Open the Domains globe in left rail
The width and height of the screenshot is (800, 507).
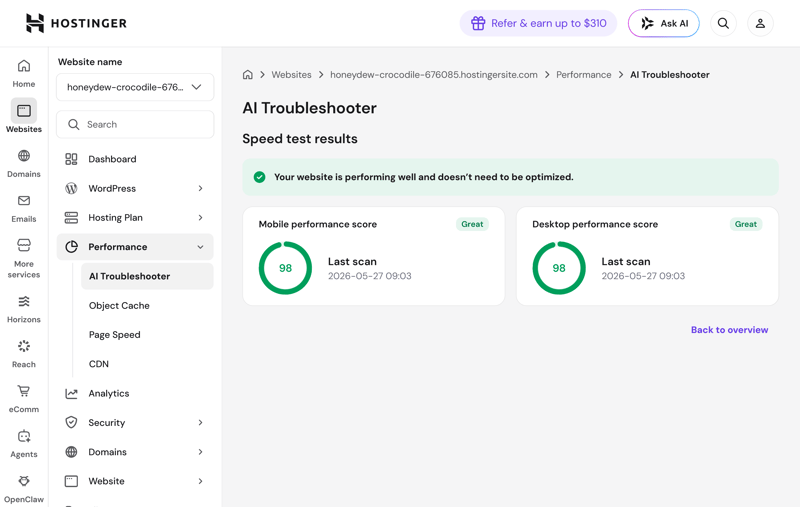(24, 156)
